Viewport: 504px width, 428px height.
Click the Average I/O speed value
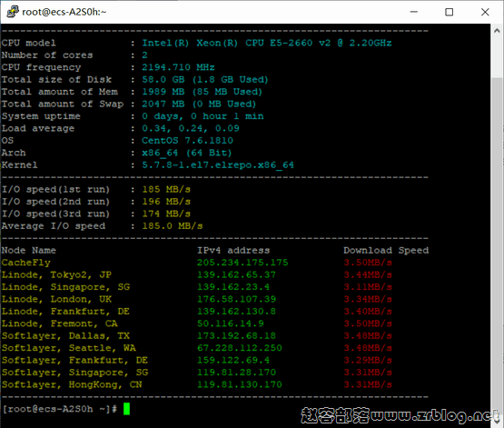click(173, 226)
